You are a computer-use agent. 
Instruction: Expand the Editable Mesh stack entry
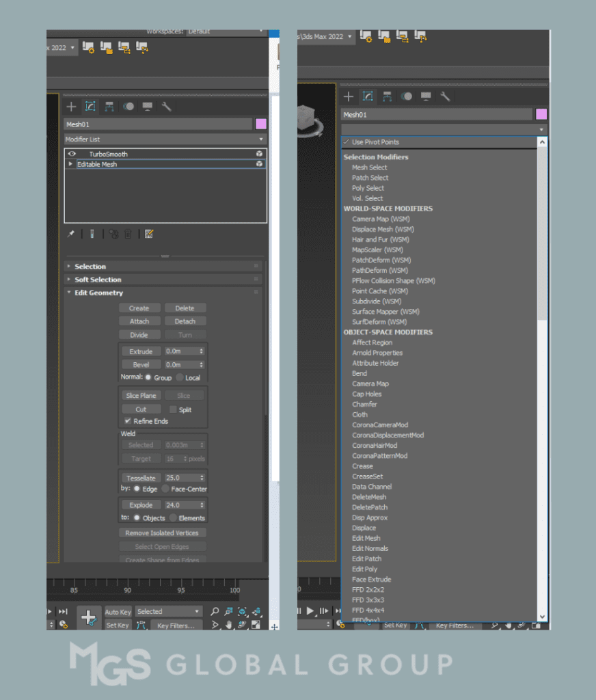pyautogui.click(x=70, y=165)
